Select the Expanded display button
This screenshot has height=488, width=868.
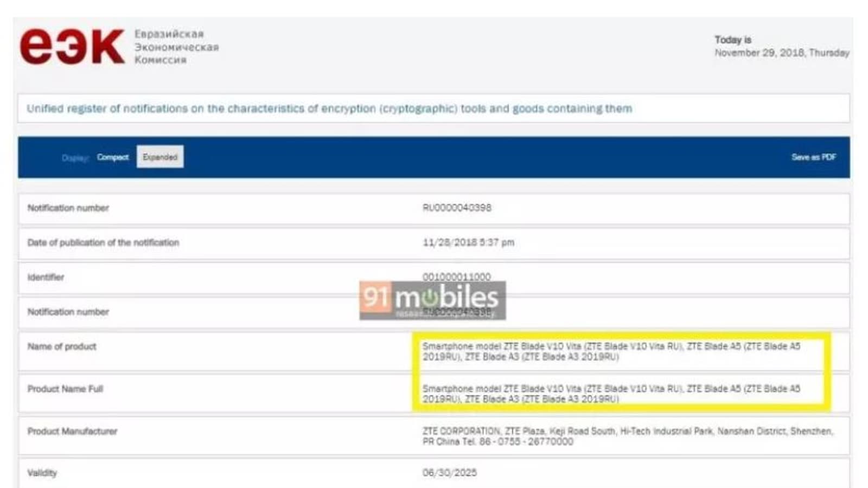(x=160, y=157)
